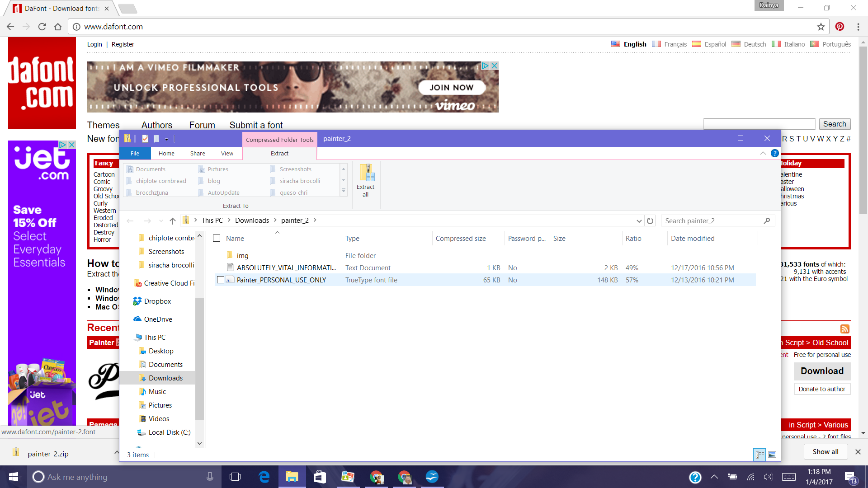
Task: Select the Extract ribbon tab
Action: [x=279, y=154]
